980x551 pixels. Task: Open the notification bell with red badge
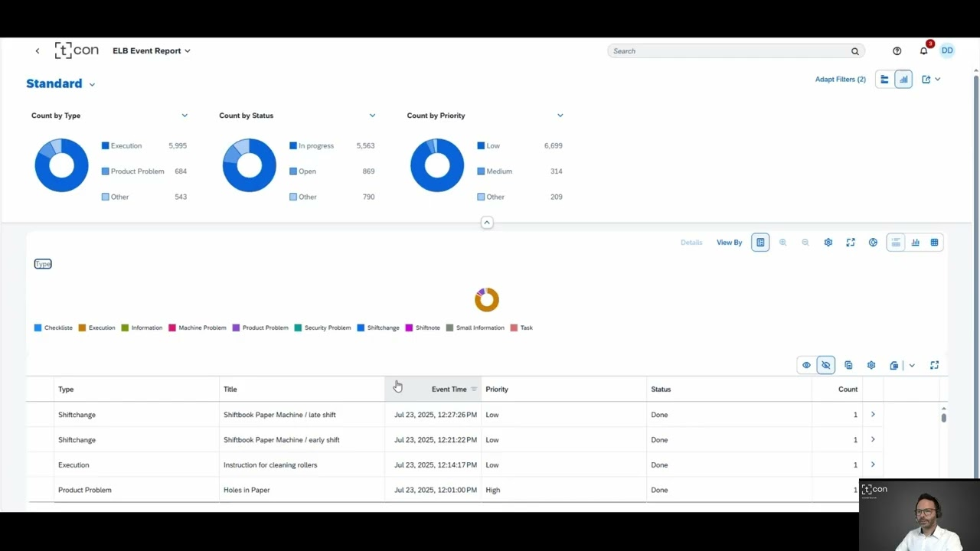(x=923, y=51)
